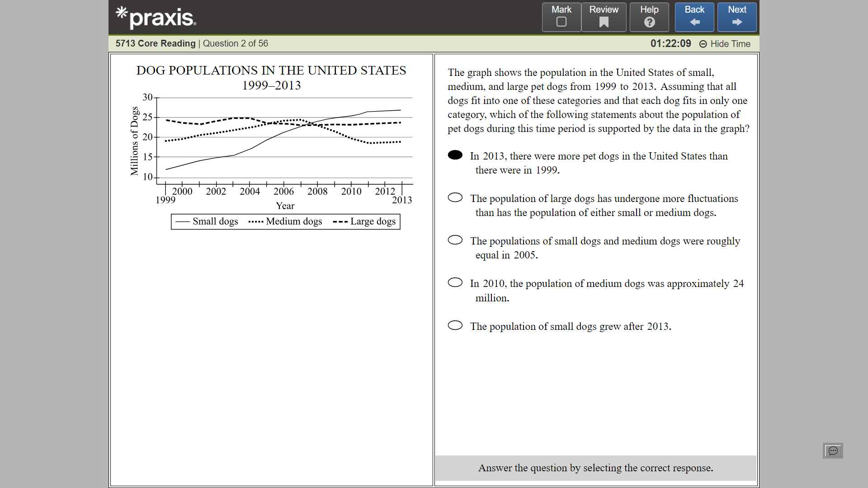The image size is (868, 488).
Task: Click the chat bubble feedback icon
Action: tap(833, 450)
